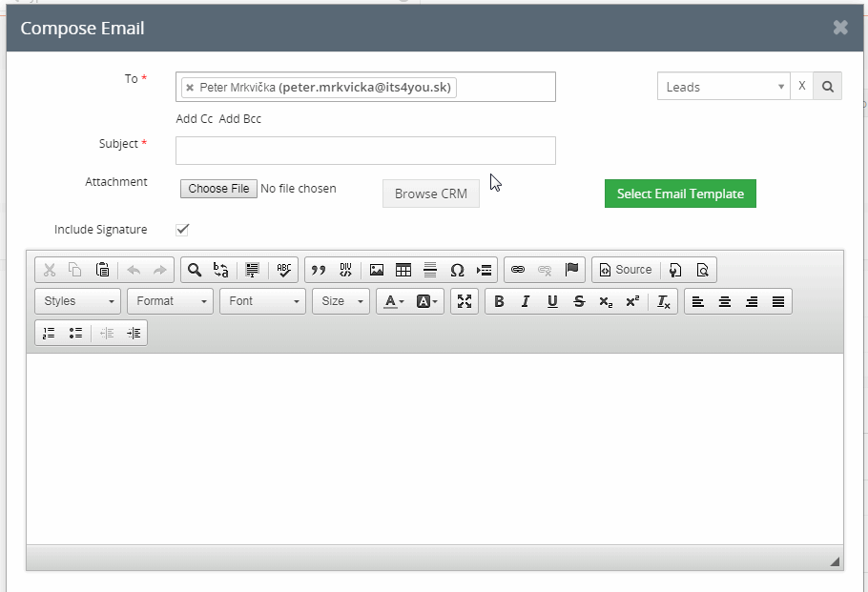This screenshot has width=868, height=592.
Task: Insert an image using the editor toolbar
Action: pos(377,270)
